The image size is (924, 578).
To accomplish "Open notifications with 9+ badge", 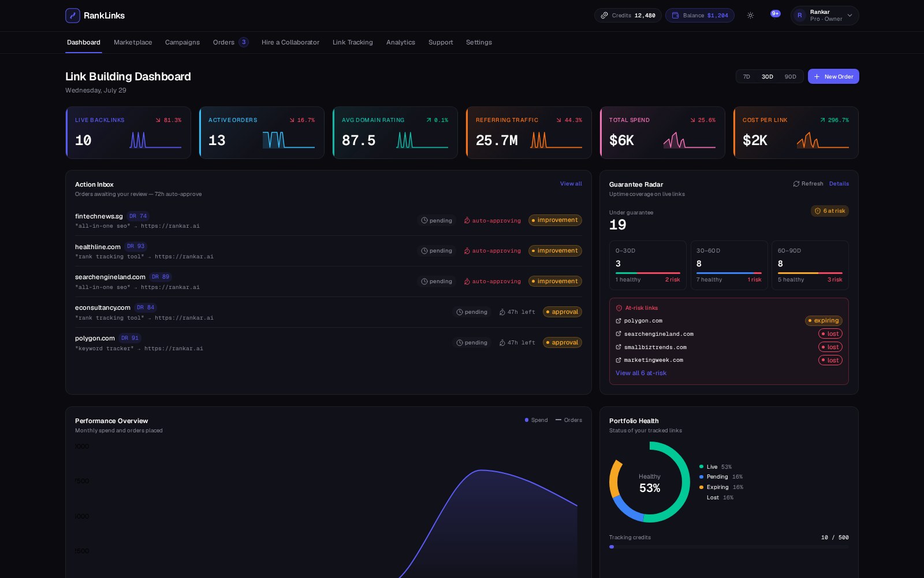I will pos(775,14).
